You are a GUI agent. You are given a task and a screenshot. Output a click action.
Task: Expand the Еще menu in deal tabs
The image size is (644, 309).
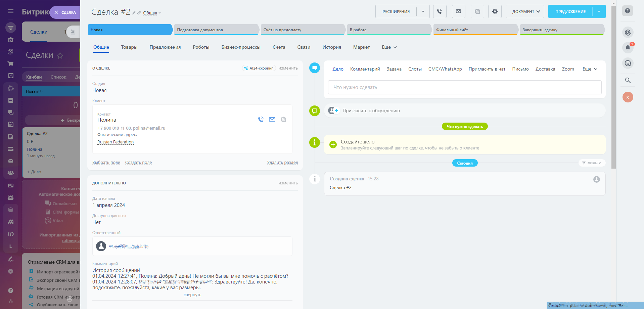pos(389,47)
